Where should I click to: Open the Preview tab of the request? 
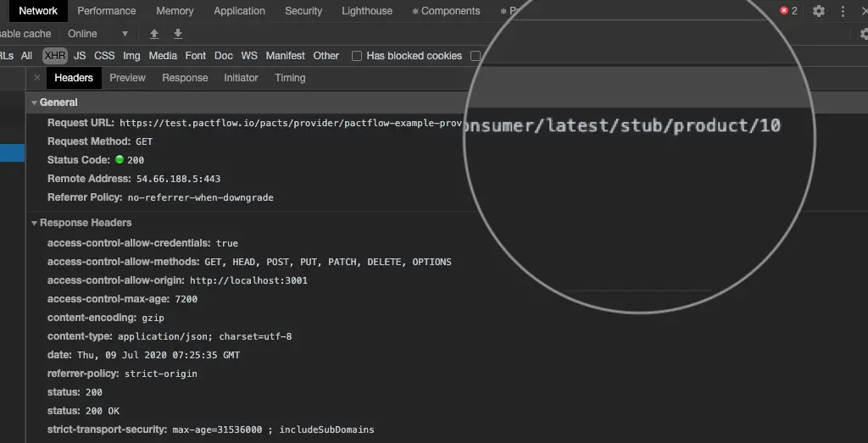(127, 78)
